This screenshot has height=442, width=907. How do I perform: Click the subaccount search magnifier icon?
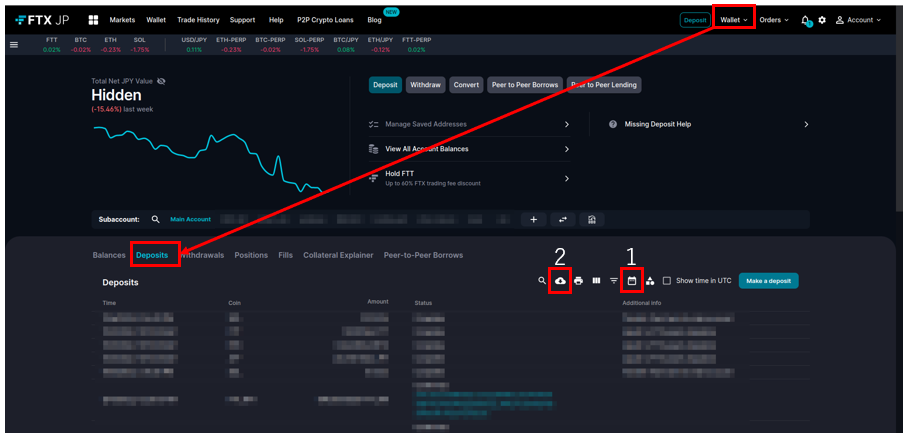coord(155,220)
